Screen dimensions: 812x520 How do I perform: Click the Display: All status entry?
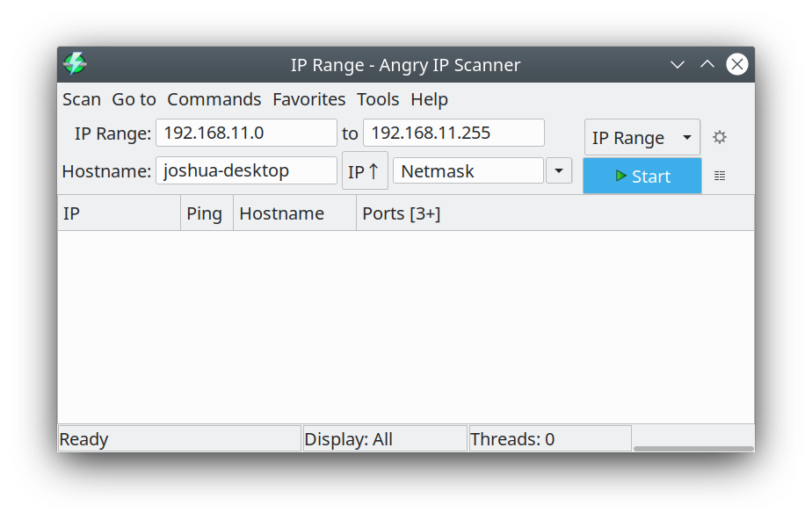tap(385, 439)
